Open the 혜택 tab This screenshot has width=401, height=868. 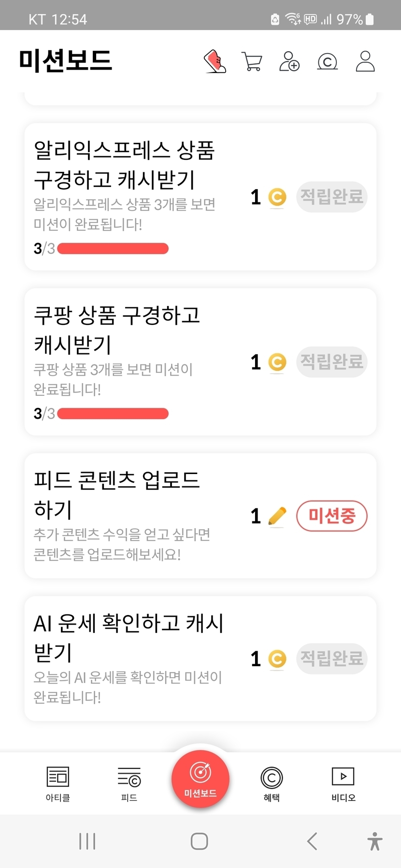[x=272, y=784]
